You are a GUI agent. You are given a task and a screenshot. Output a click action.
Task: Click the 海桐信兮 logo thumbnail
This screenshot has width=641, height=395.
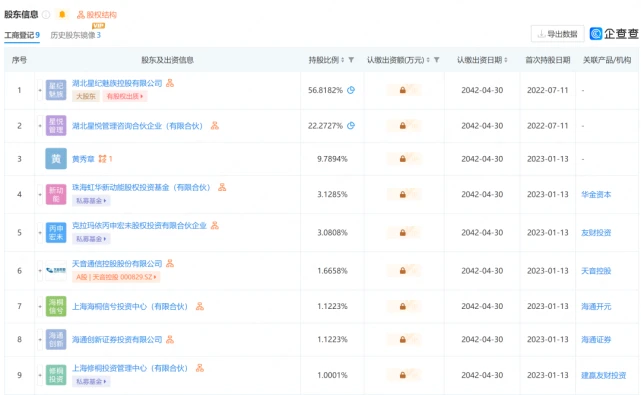tap(56, 306)
